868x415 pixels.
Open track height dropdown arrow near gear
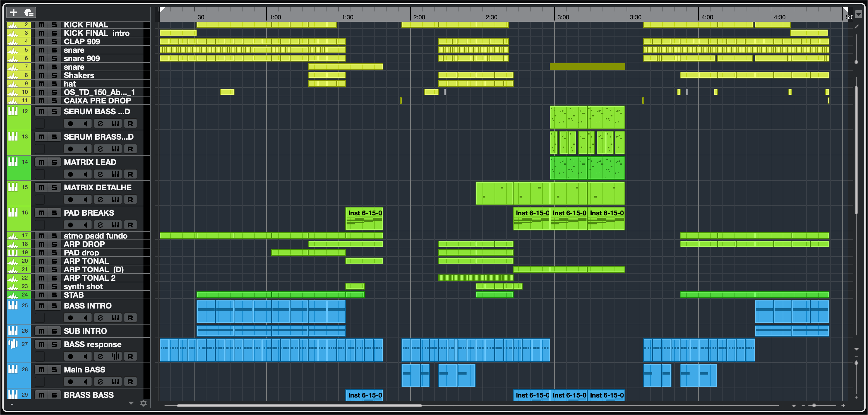point(131,403)
